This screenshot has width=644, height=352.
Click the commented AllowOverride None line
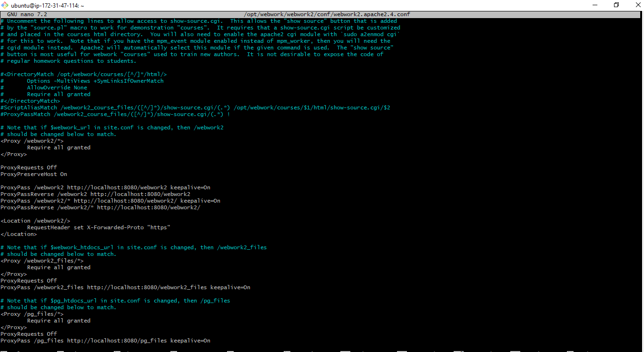pyautogui.click(x=44, y=88)
